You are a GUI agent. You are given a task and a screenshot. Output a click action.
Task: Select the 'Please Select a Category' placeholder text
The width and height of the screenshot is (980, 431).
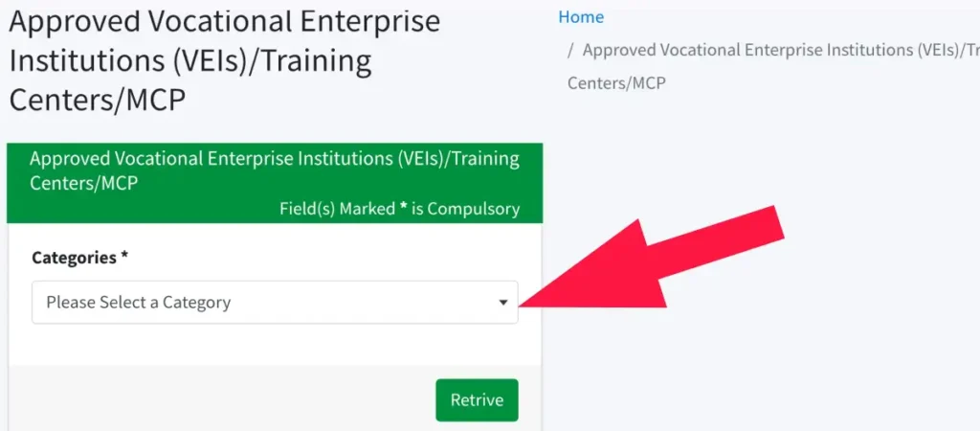coord(138,302)
